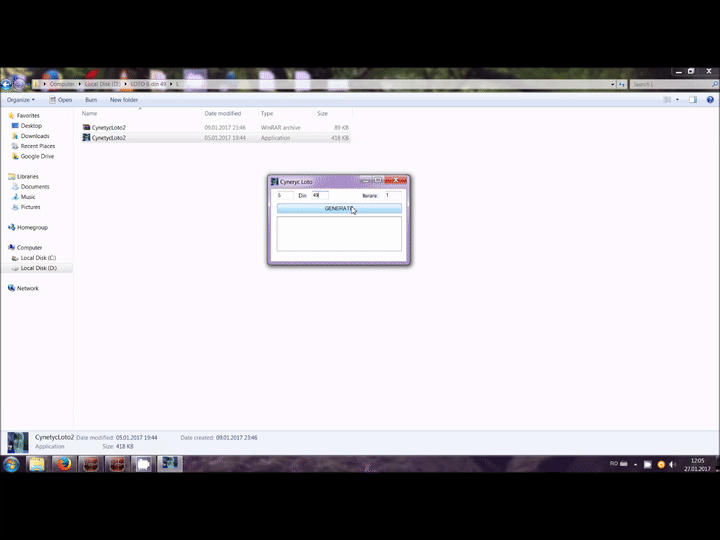Open Google Drive in Favorites
Screen dimensions: 720x540
37,156
